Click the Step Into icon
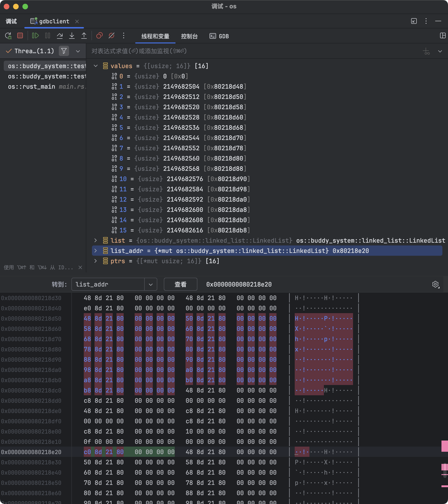The image size is (448, 504). [x=72, y=36]
